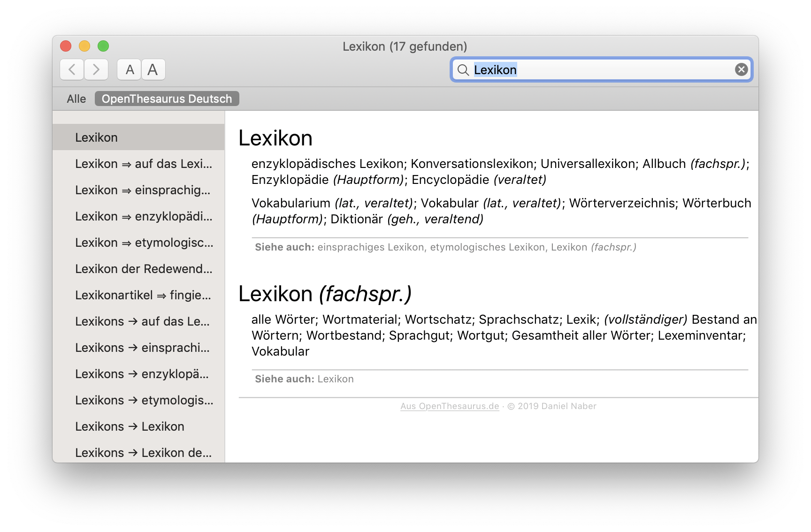Select 'Lexikons → Lexikon' list item
The width and height of the screenshot is (811, 532).
(130, 426)
